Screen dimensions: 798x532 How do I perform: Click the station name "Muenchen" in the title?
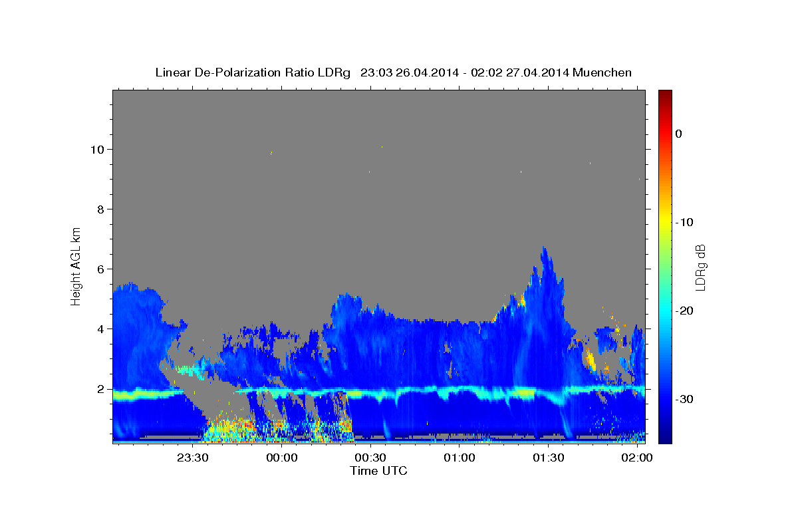click(x=602, y=72)
